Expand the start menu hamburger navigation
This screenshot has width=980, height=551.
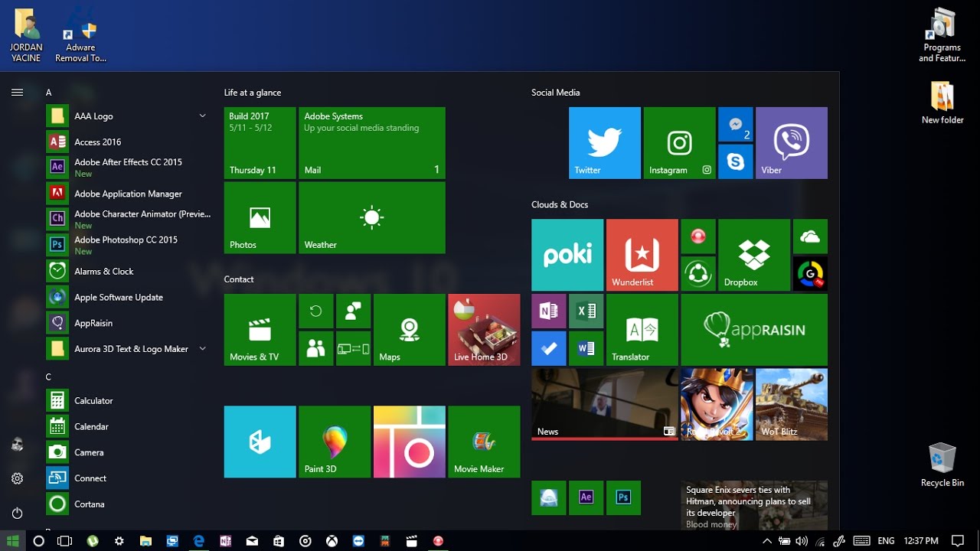tap(17, 92)
